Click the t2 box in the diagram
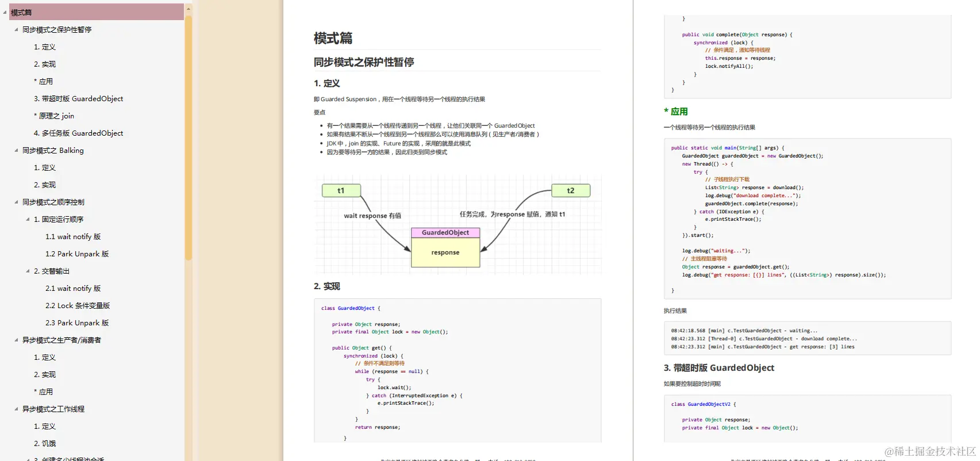 (571, 190)
